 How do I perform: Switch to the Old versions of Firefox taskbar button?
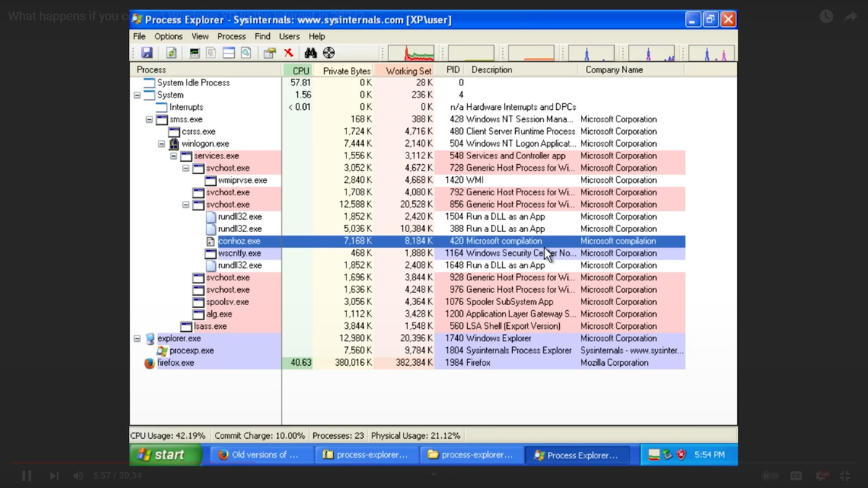click(x=262, y=455)
